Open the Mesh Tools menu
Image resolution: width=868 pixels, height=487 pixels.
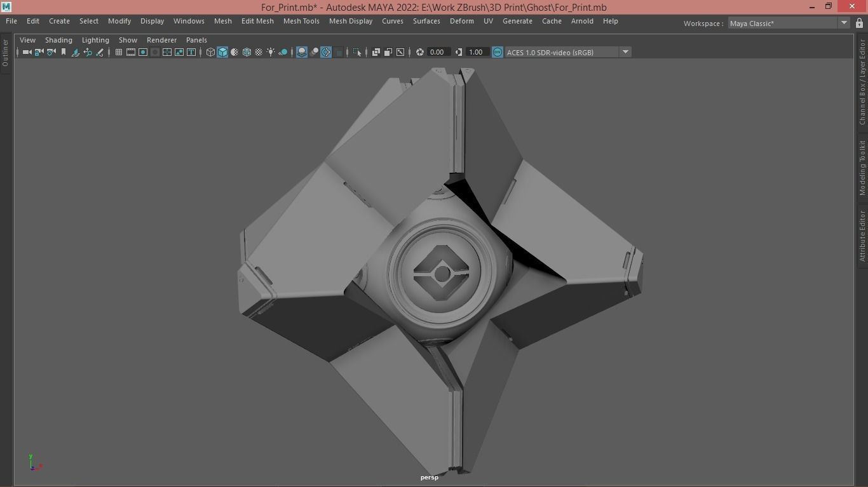[x=301, y=21]
